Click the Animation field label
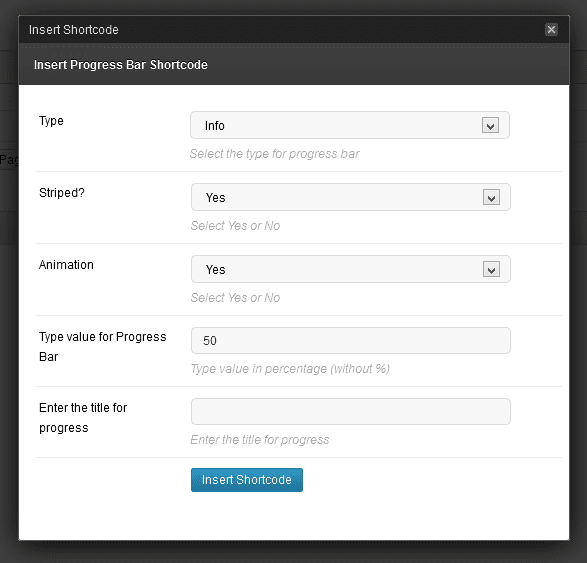 pyautogui.click(x=66, y=265)
